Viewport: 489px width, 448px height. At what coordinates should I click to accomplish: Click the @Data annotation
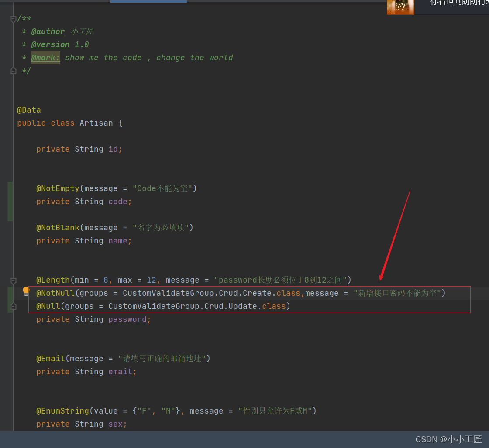pos(29,110)
